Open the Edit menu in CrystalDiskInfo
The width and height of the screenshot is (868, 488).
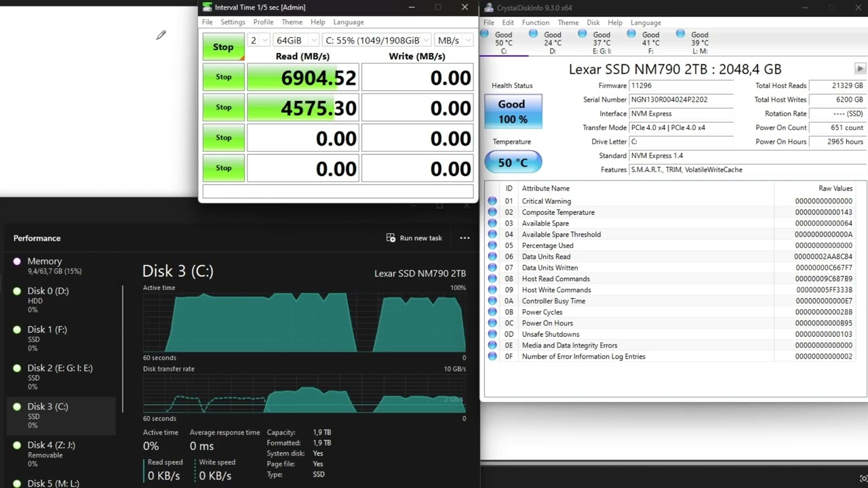point(508,22)
